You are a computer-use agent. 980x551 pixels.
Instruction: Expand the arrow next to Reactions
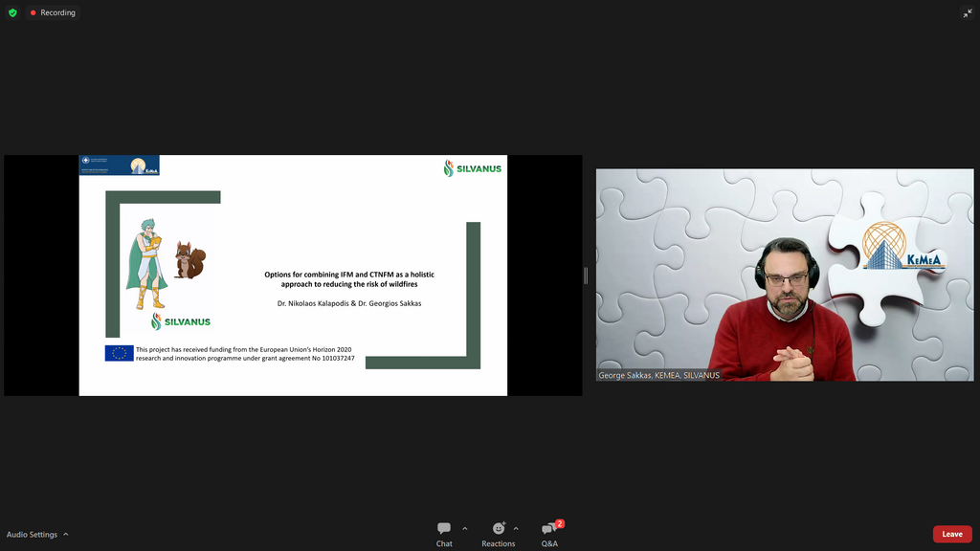point(516,528)
